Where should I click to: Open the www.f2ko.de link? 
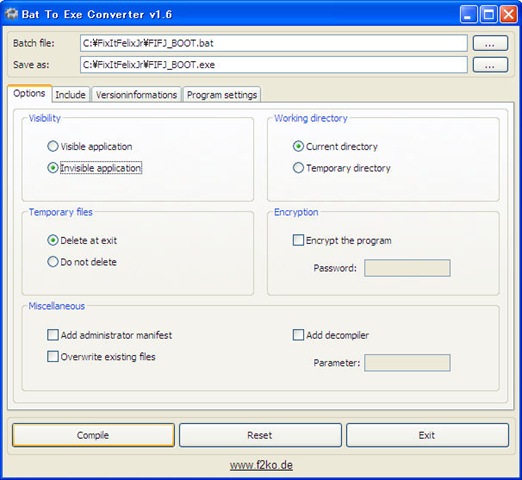coord(261,465)
